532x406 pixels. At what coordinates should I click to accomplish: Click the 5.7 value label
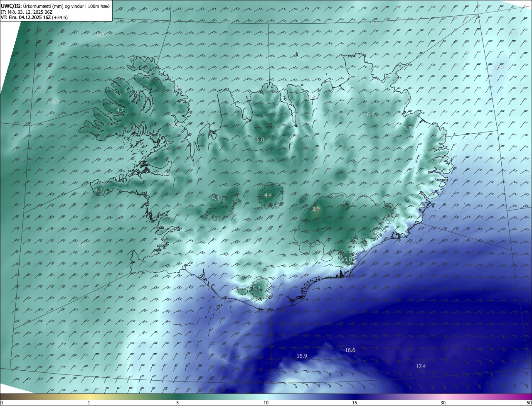408,128
